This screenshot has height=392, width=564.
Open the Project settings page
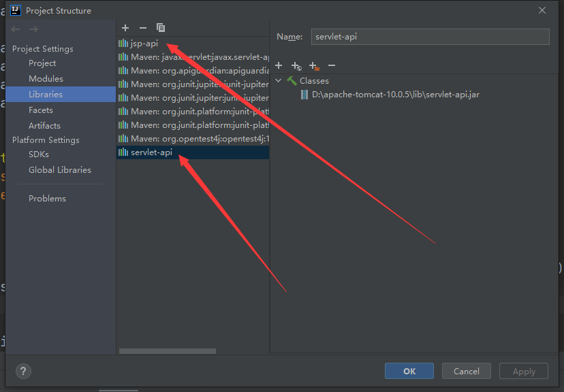tap(42, 63)
